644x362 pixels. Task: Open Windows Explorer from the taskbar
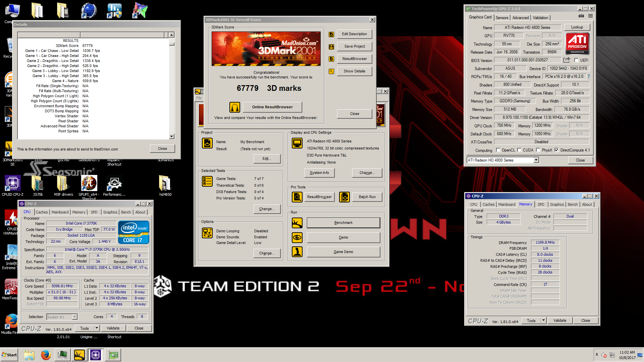tap(29, 355)
